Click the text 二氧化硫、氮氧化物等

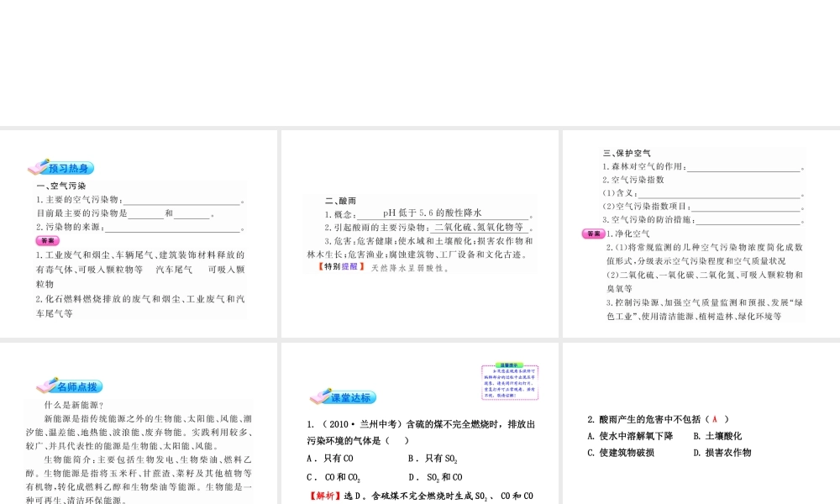tap(479, 227)
